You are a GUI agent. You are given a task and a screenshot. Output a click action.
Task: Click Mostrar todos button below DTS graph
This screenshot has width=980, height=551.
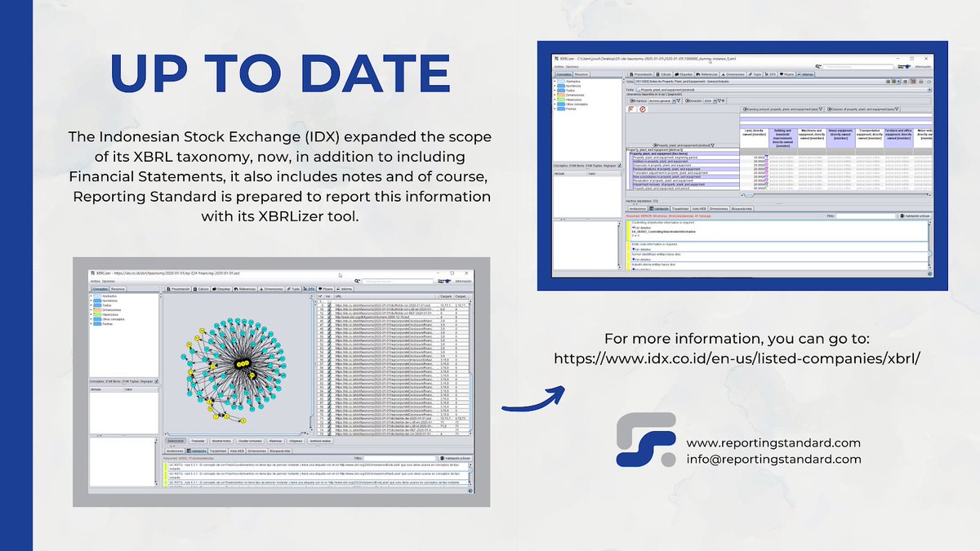pos(220,441)
